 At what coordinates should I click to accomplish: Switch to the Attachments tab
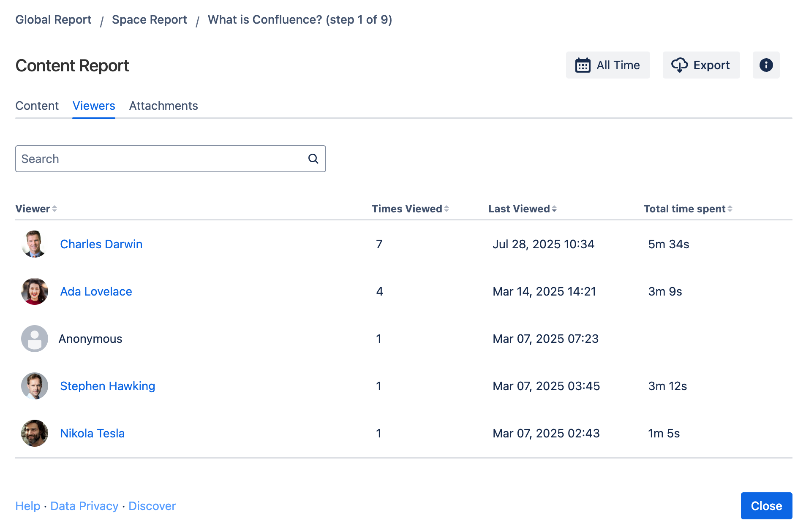163,106
